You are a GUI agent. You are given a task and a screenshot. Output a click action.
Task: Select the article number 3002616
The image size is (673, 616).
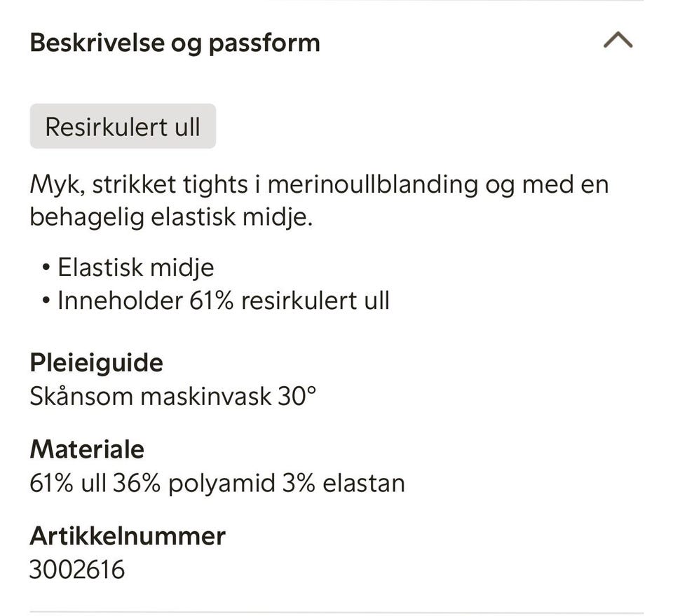[x=77, y=569]
